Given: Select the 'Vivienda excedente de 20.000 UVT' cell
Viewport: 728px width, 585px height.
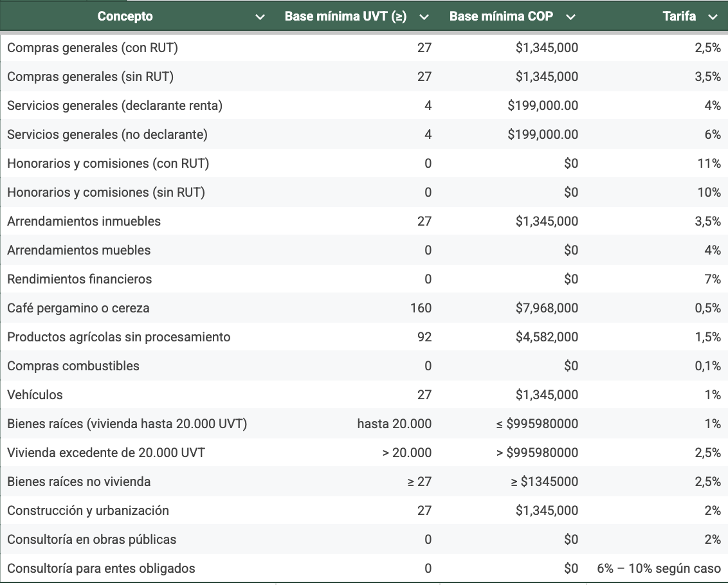Looking at the screenshot, I should tap(106, 453).
